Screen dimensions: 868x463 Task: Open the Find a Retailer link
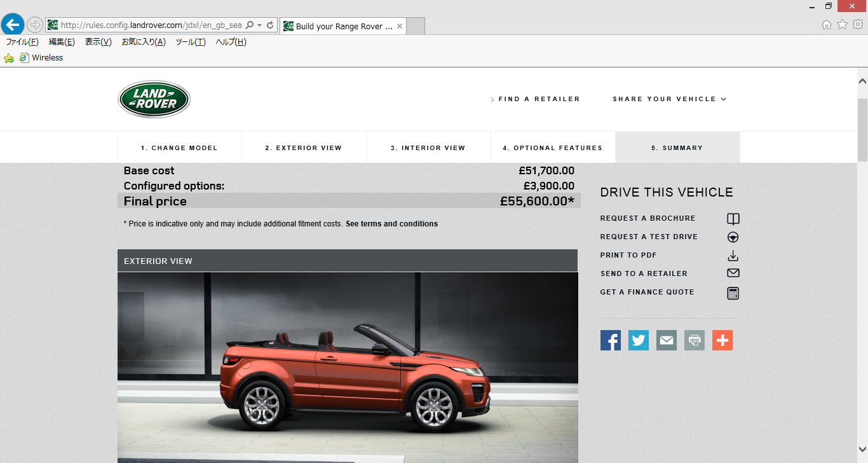[x=535, y=99]
